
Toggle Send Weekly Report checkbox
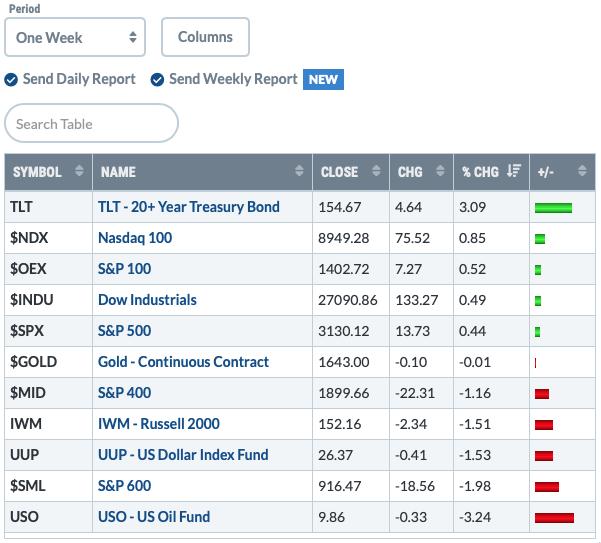pyautogui.click(x=157, y=80)
